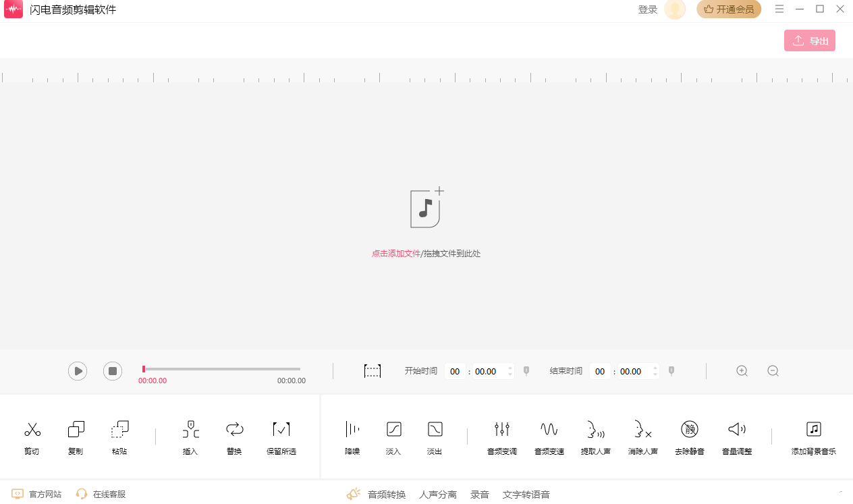Viewport: 853px width, 504px height.
Task: Open the hamburger main menu
Action: pyautogui.click(x=779, y=9)
